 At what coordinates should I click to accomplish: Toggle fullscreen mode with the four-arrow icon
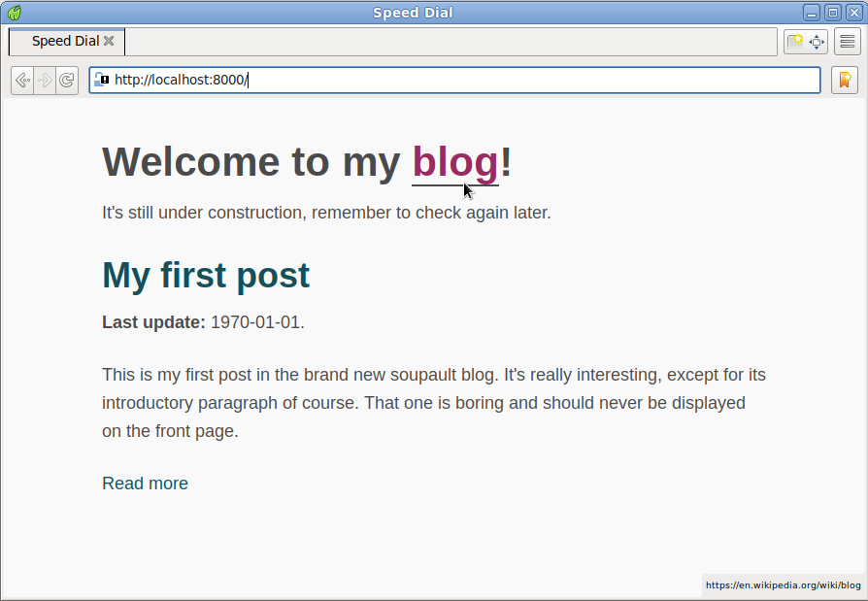pos(817,42)
